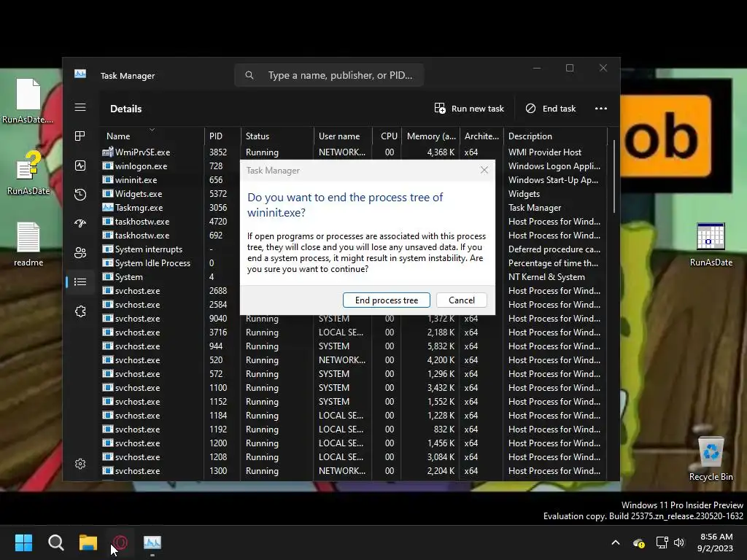Select the Recycle Bin desktop icon
The image size is (747, 560).
(x=711, y=459)
